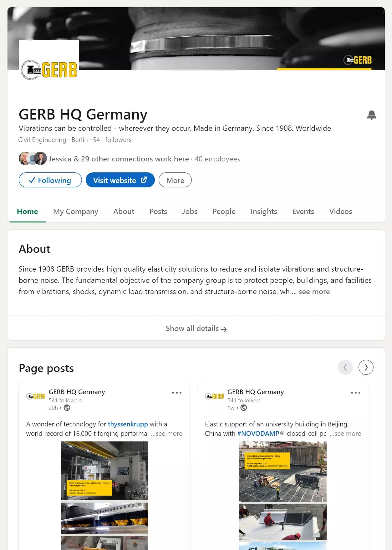Screen dimensions: 392x550
Task: Show next page posts with right arrow
Action: coord(366,367)
